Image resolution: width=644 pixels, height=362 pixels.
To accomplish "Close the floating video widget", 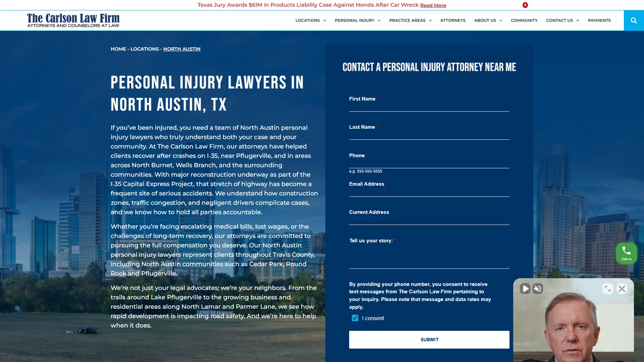I will (x=622, y=289).
